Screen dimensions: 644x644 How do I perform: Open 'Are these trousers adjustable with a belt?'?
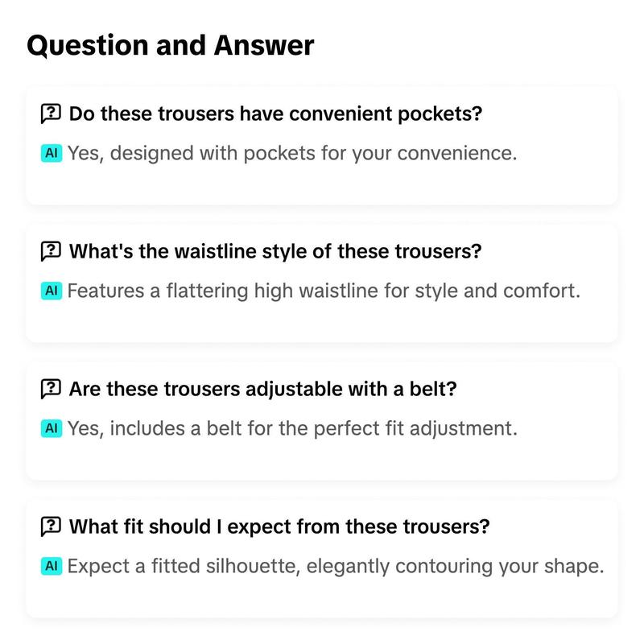click(263, 389)
